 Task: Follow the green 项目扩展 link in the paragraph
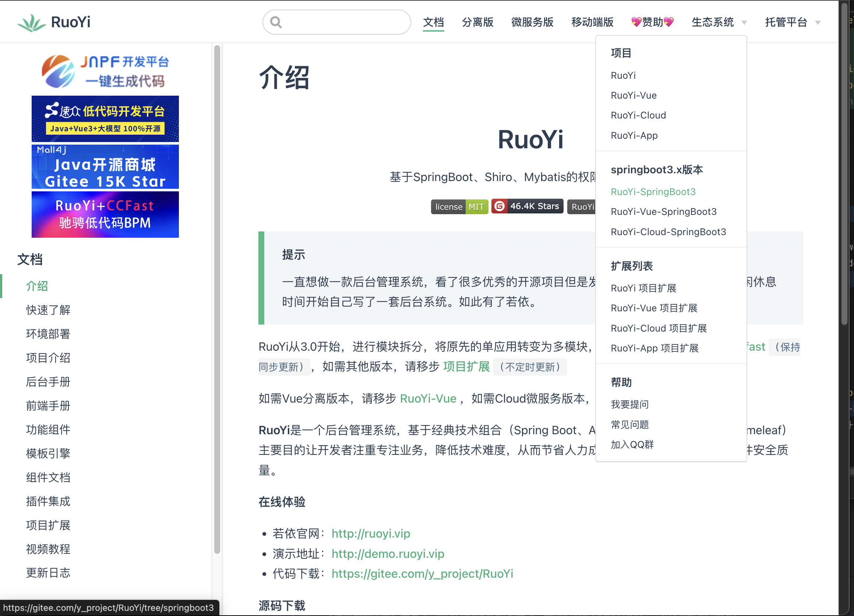466,367
